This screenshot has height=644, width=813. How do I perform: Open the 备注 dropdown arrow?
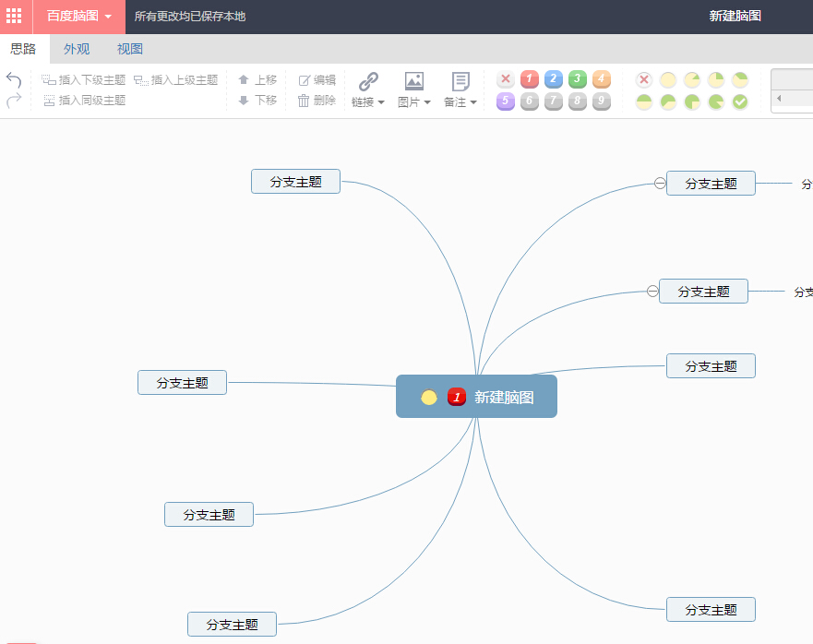coord(473,101)
